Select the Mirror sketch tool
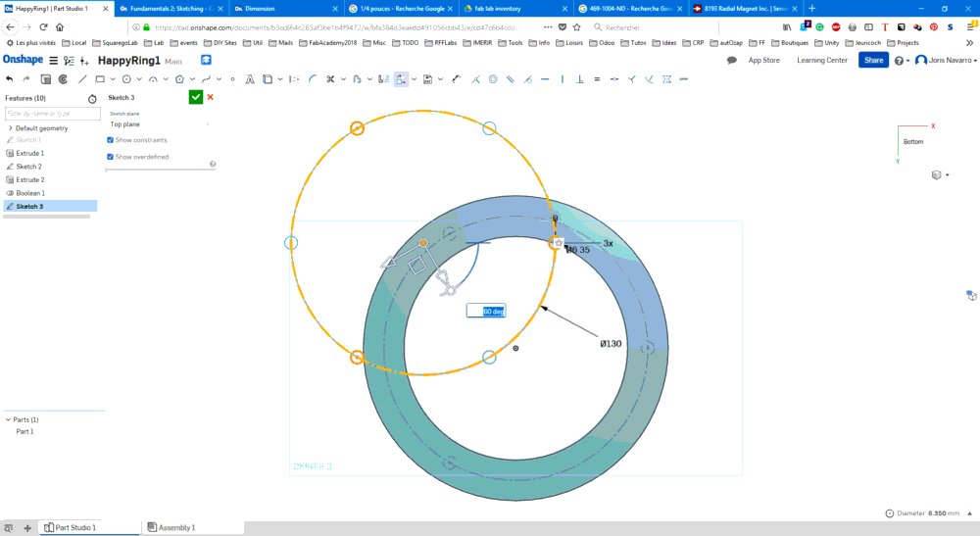Viewport: 980px width, 536px height. [384, 79]
